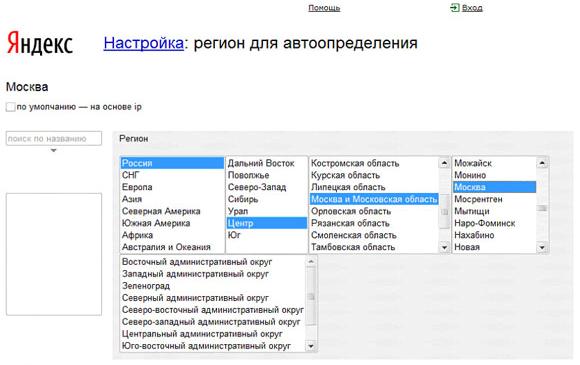Select СНГ in country list
This screenshot has width=580, height=365.
172,175
